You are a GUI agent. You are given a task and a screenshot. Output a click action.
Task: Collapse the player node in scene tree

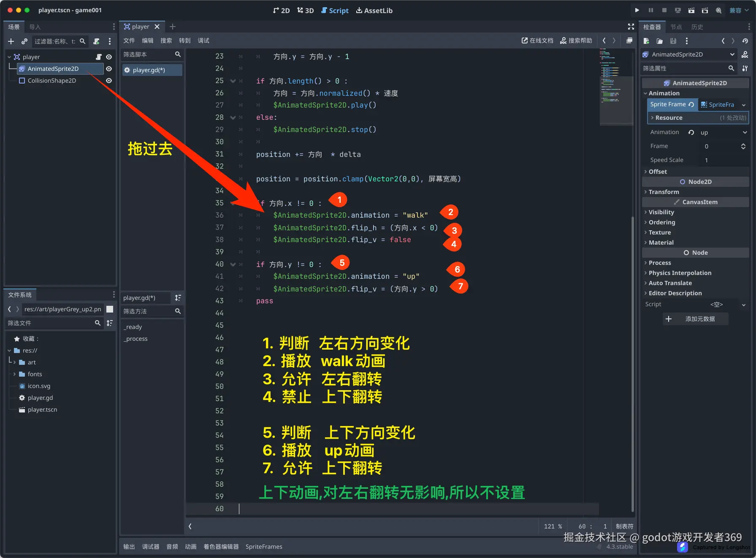9,57
